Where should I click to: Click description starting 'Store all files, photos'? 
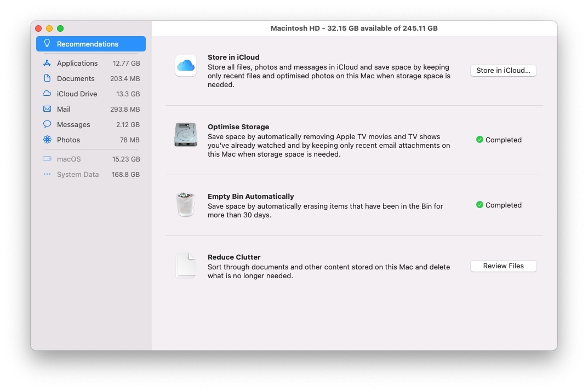[329, 76]
